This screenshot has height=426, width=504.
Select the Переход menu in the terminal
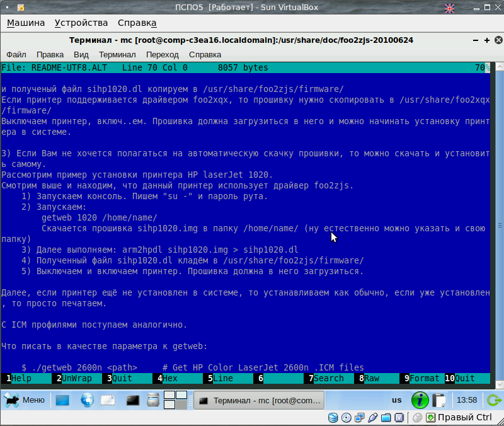[163, 55]
